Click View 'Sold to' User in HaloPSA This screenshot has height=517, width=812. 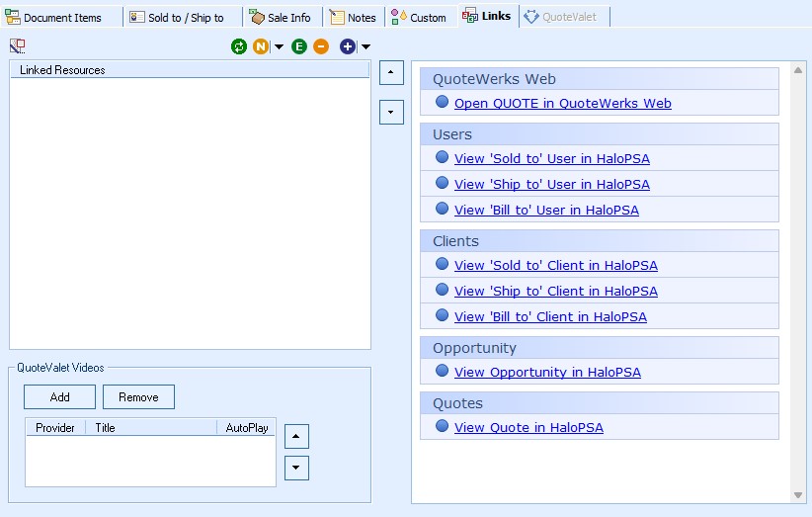[x=552, y=159]
